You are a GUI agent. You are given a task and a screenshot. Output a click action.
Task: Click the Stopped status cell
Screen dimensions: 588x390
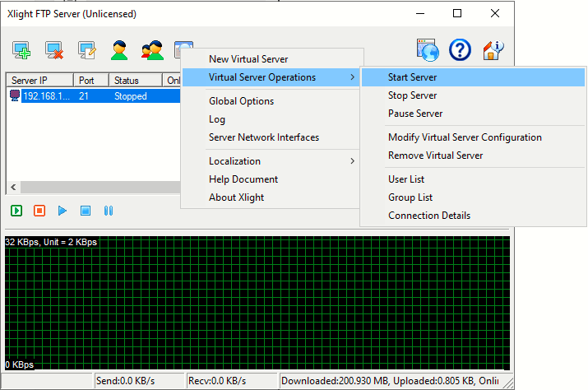pyautogui.click(x=131, y=96)
